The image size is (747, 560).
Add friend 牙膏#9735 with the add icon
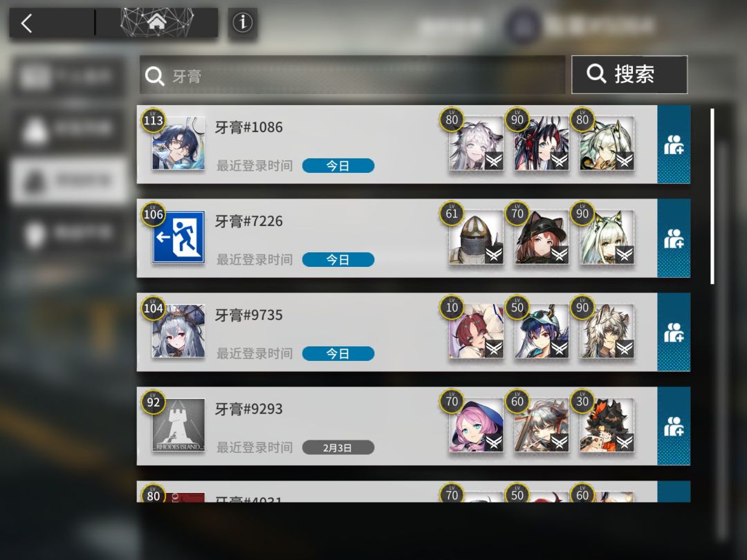(674, 332)
